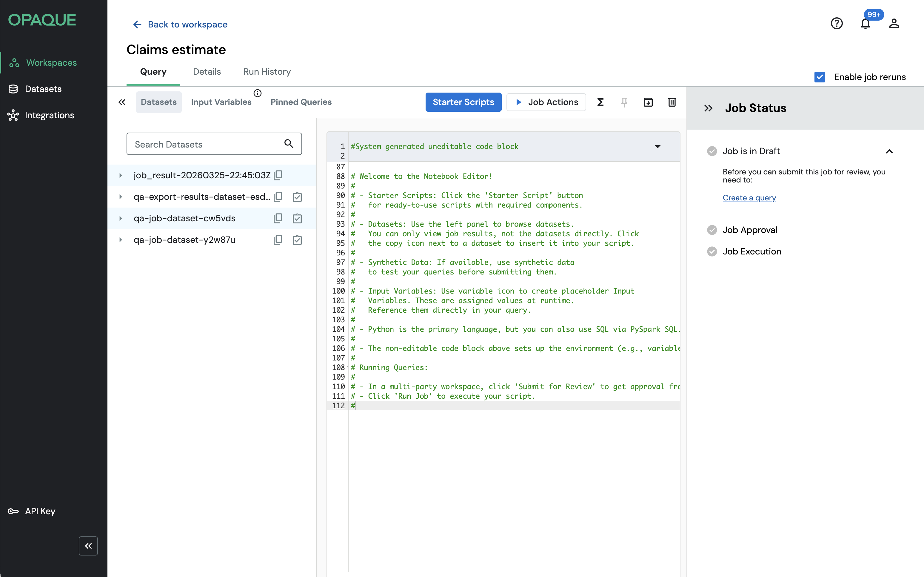Click the trash delete icon
The image size is (924, 577).
tap(672, 102)
